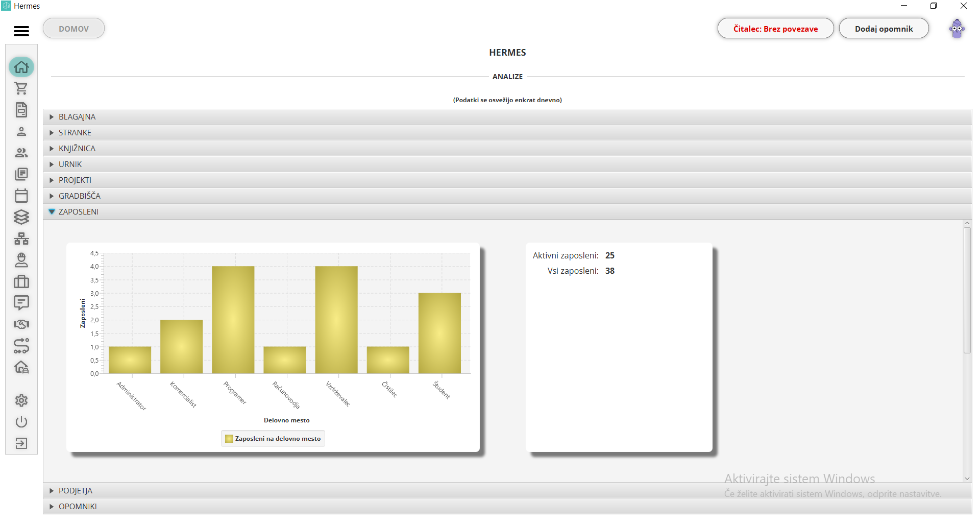The height and width of the screenshot is (523, 980).
Task: Open the shopping cart sidebar icon
Action: pyautogui.click(x=21, y=88)
